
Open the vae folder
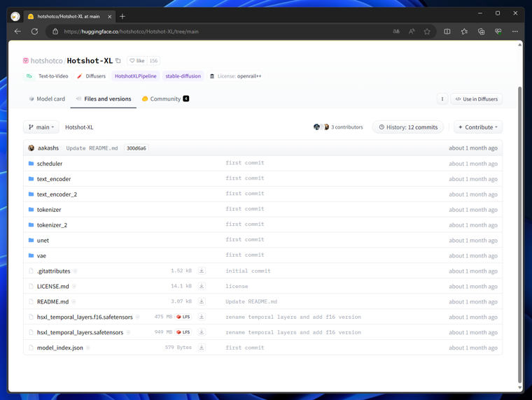point(41,255)
